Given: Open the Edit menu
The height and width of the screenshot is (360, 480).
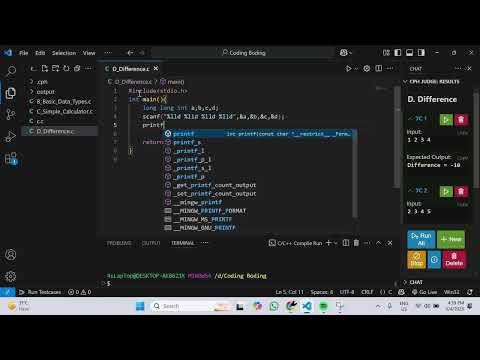Looking at the screenshot, I should 40,53.
